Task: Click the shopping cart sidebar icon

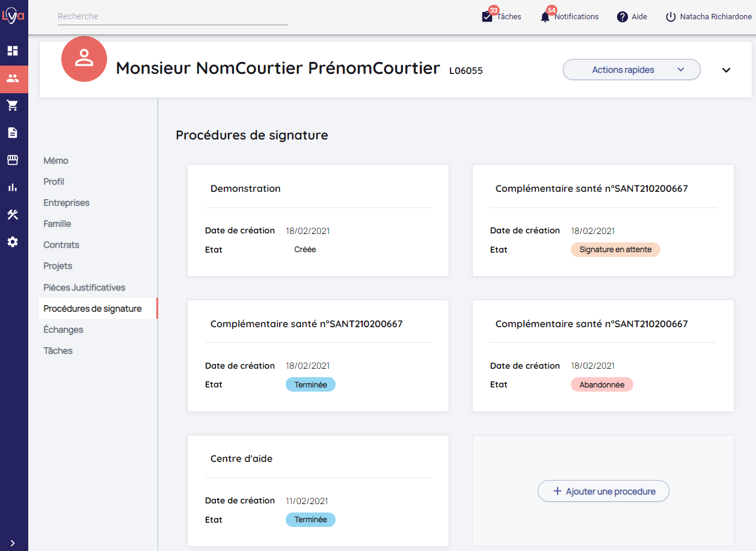Action: (x=13, y=106)
